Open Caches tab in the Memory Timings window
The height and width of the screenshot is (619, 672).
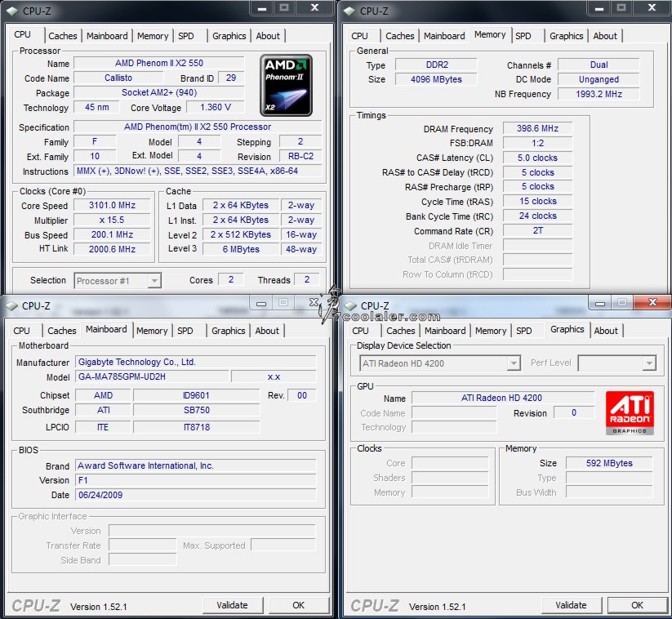point(400,36)
